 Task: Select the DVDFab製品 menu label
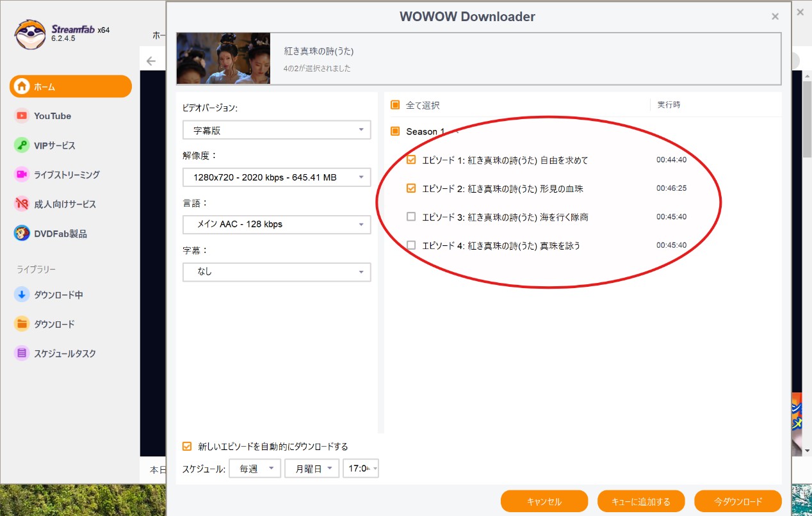coord(60,234)
